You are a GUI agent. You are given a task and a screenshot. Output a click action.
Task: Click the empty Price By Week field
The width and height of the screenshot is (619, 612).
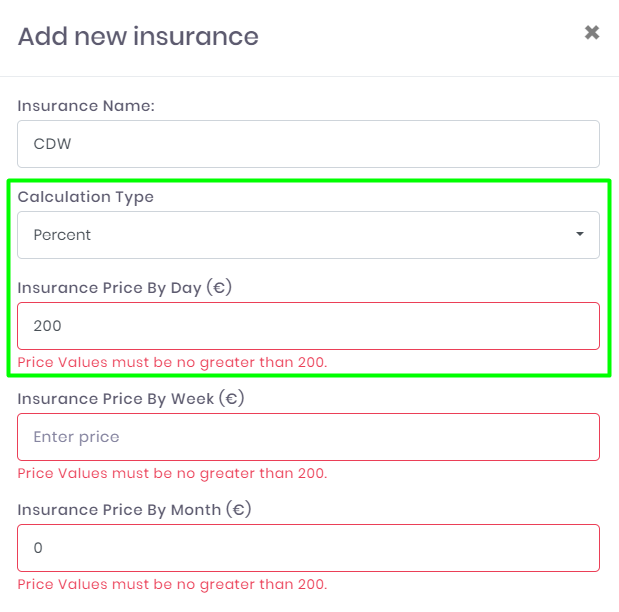click(x=308, y=437)
